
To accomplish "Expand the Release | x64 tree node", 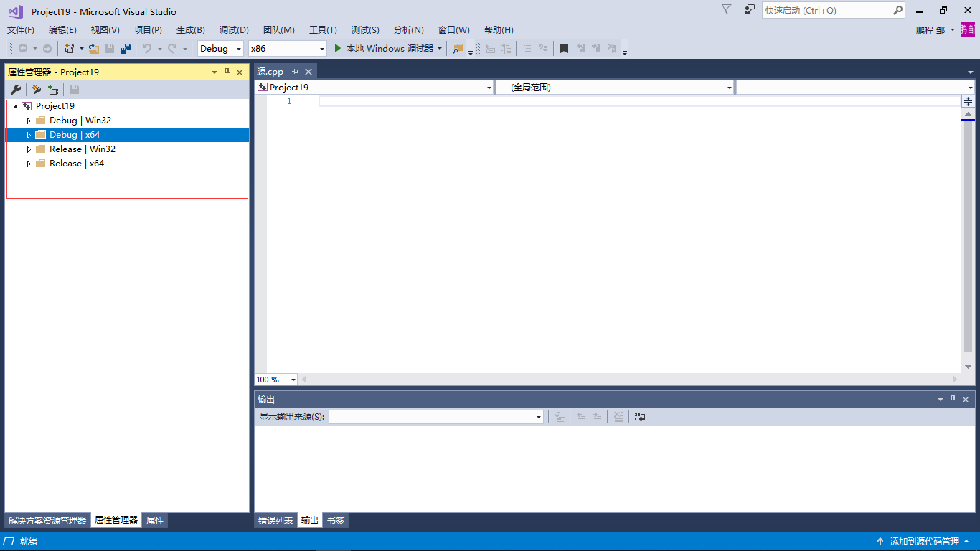I will 29,163.
